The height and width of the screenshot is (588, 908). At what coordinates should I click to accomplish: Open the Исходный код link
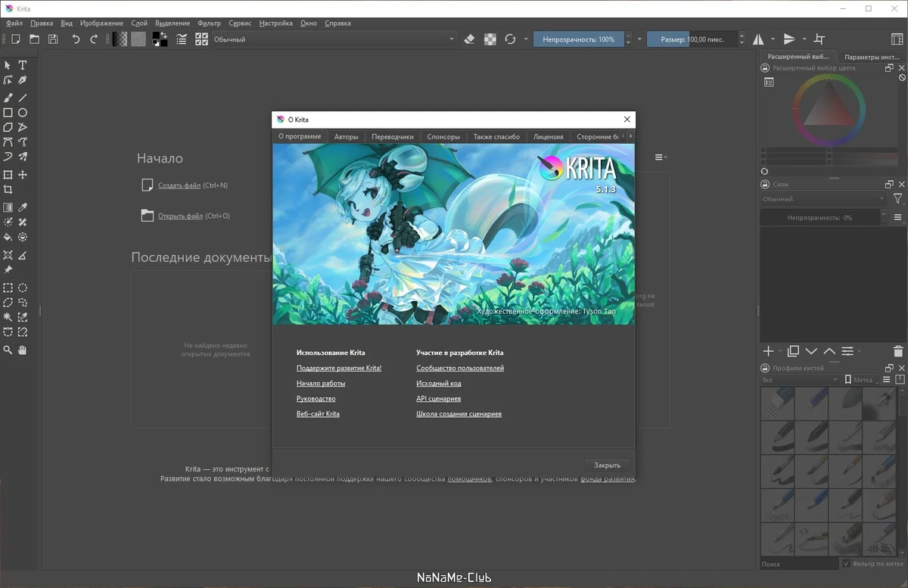click(x=439, y=384)
